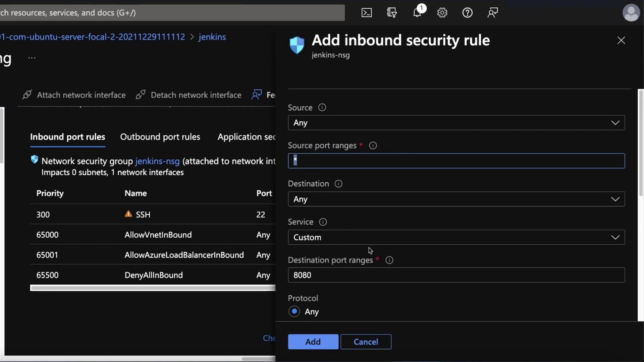Switch to Inbound port rules tab
Image resolution: width=644 pixels, height=362 pixels.
tap(67, 137)
